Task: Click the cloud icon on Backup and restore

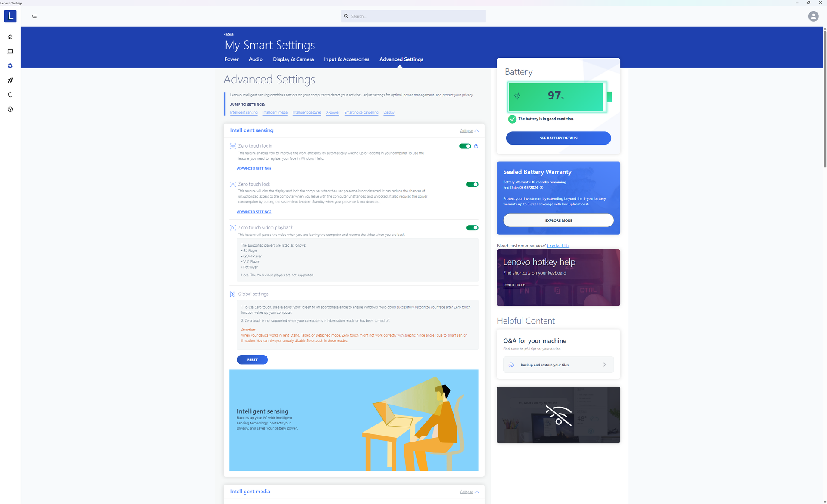Action: click(511, 365)
